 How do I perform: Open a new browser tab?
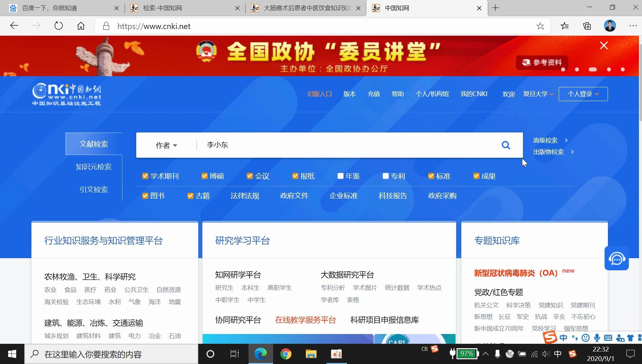pyautogui.click(x=495, y=8)
